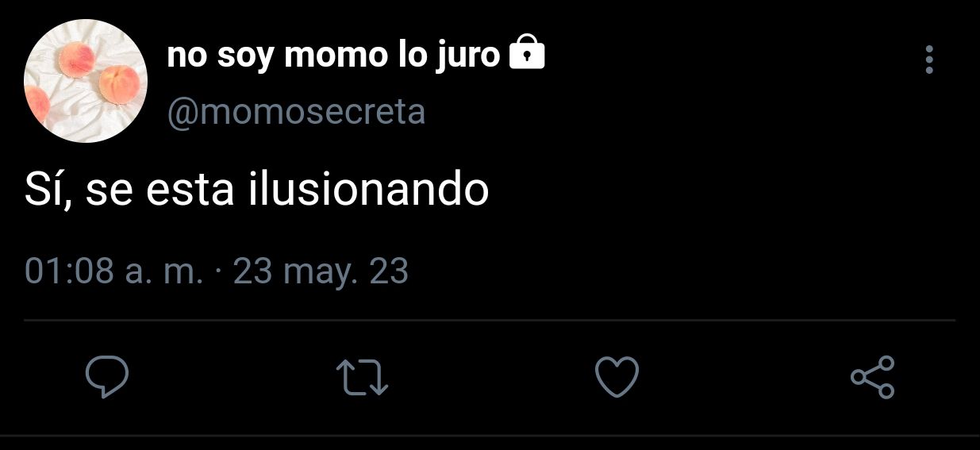The height and width of the screenshot is (450, 980).
Task: Open the peaches profile picture
Action: coord(86,81)
